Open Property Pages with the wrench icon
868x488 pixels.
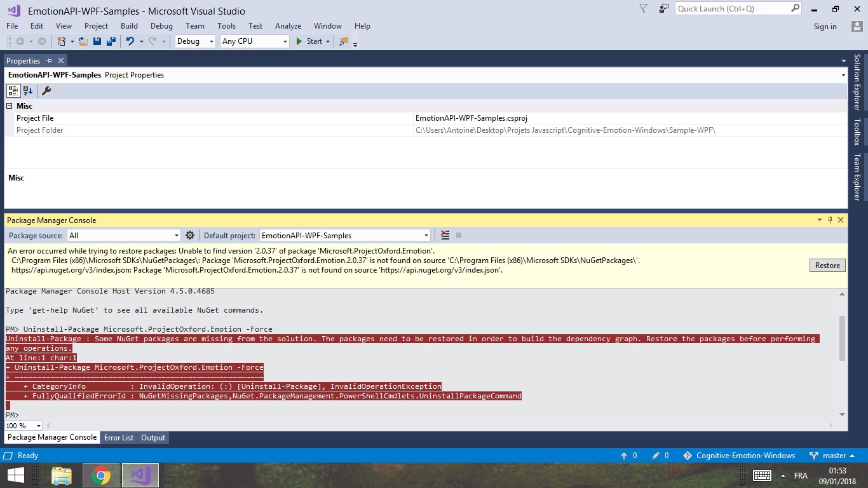point(46,91)
